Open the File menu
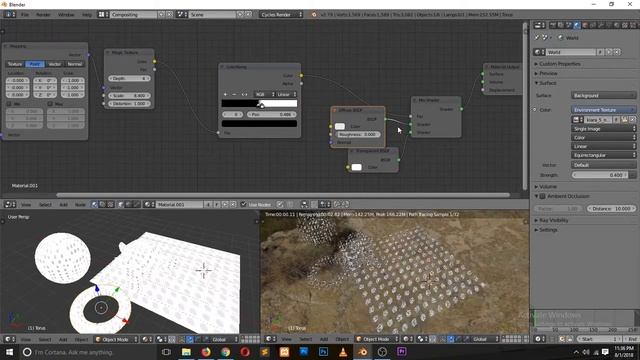640x360 pixels. [25, 14]
